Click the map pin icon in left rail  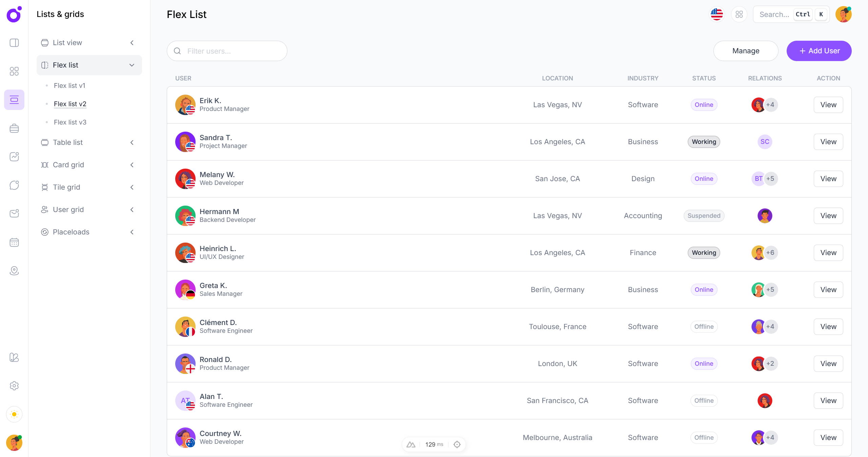(14, 271)
